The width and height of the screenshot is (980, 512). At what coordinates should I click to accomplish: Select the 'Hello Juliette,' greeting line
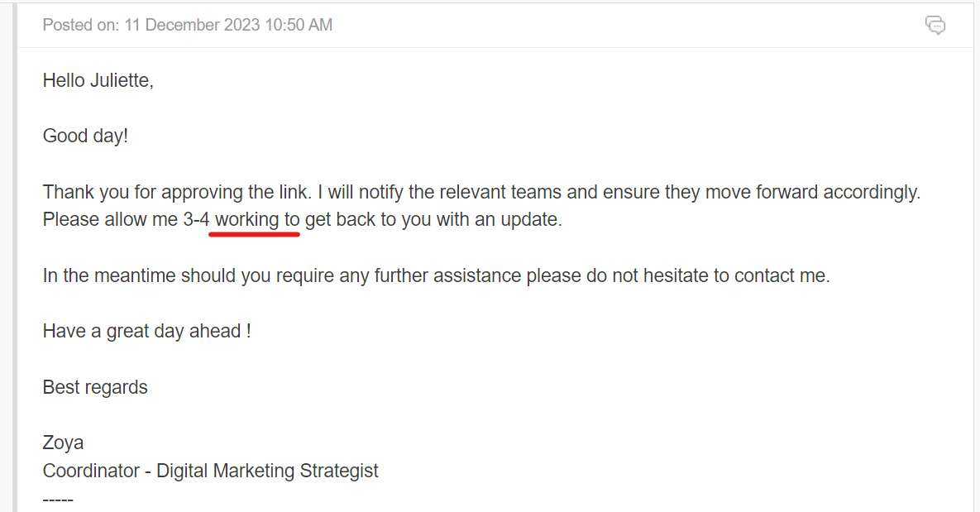(98, 80)
